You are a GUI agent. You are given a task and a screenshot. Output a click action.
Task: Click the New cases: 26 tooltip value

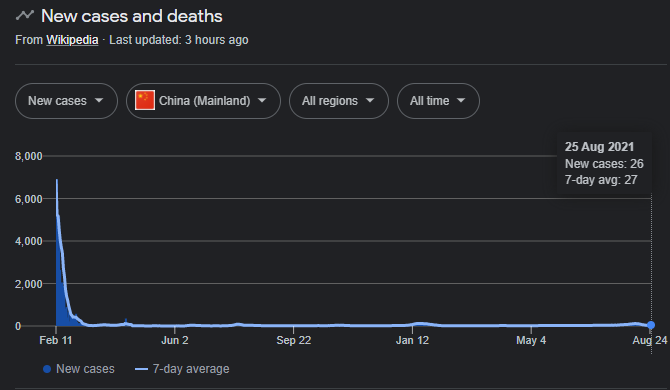pyautogui.click(x=604, y=164)
